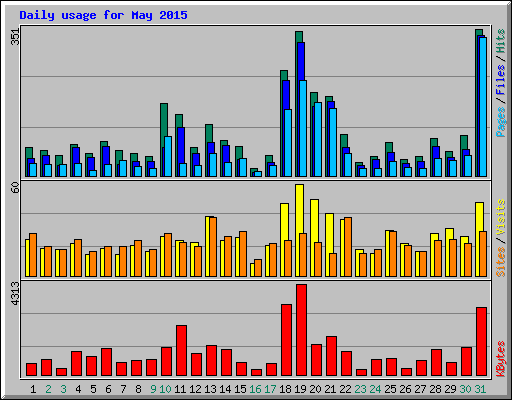Click day 29 on the x-axis
The width and height of the screenshot is (512, 400).
point(450,389)
